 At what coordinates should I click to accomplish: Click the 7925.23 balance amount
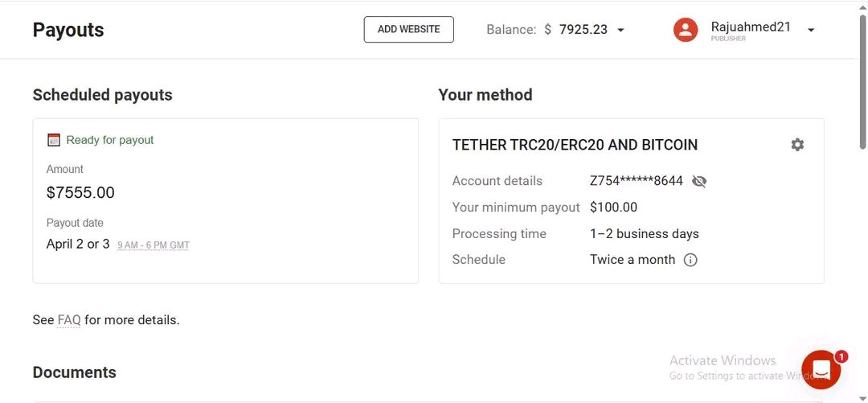(x=583, y=30)
